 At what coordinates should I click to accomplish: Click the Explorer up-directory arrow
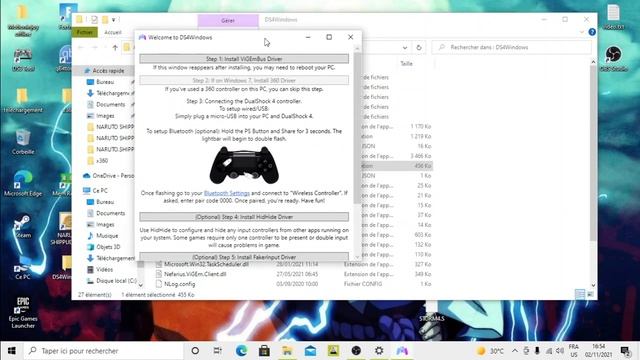click(x=115, y=47)
